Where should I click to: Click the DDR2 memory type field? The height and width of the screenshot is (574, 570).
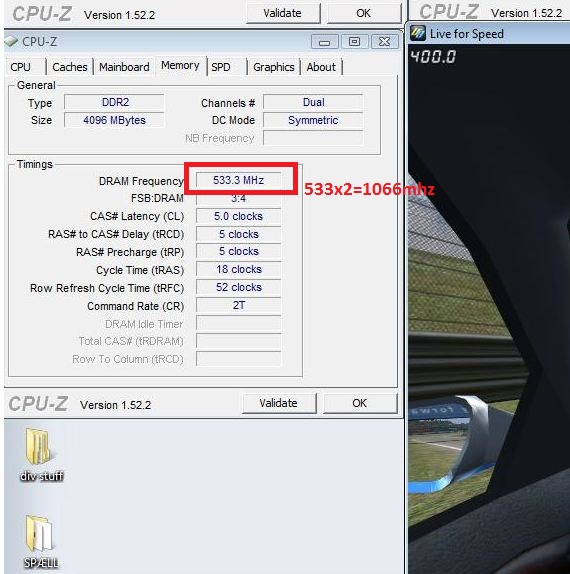coord(114,102)
